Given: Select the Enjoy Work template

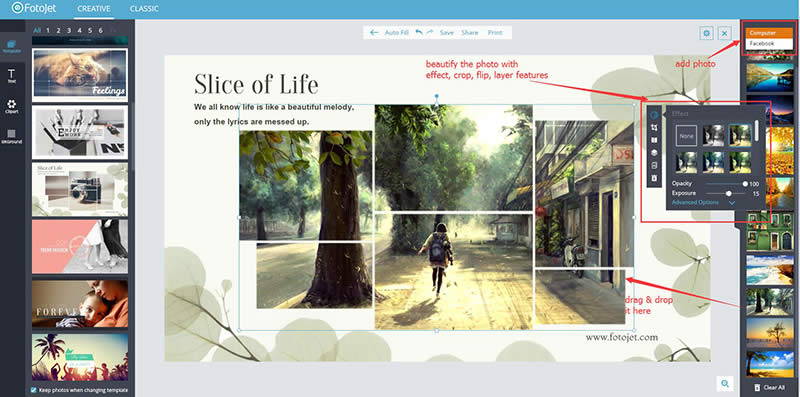Looking at the screenshot, I should [80, 132].
